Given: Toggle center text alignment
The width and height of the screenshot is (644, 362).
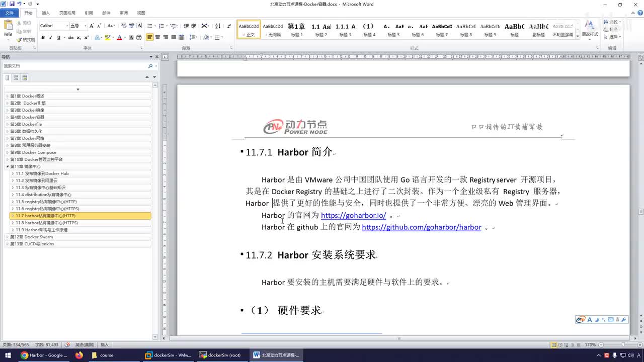Looking at the screenshot, I should tap(158, 37).
